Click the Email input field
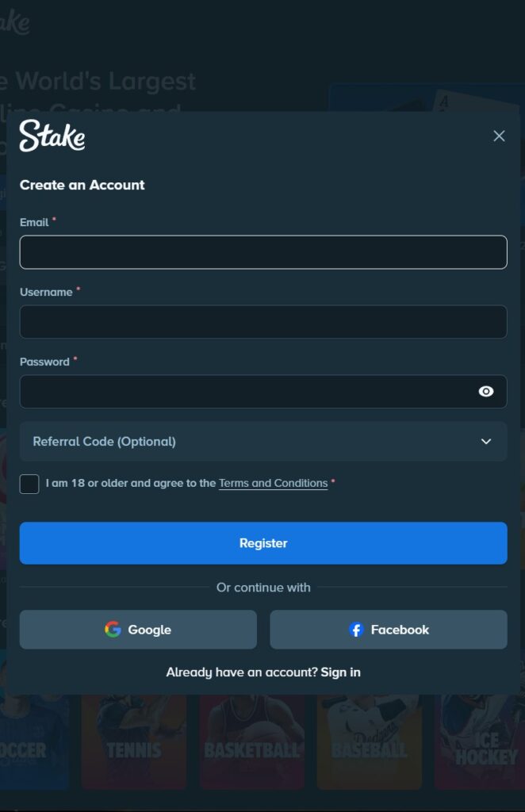The image size is (525, 812). (x=263, y=252)
